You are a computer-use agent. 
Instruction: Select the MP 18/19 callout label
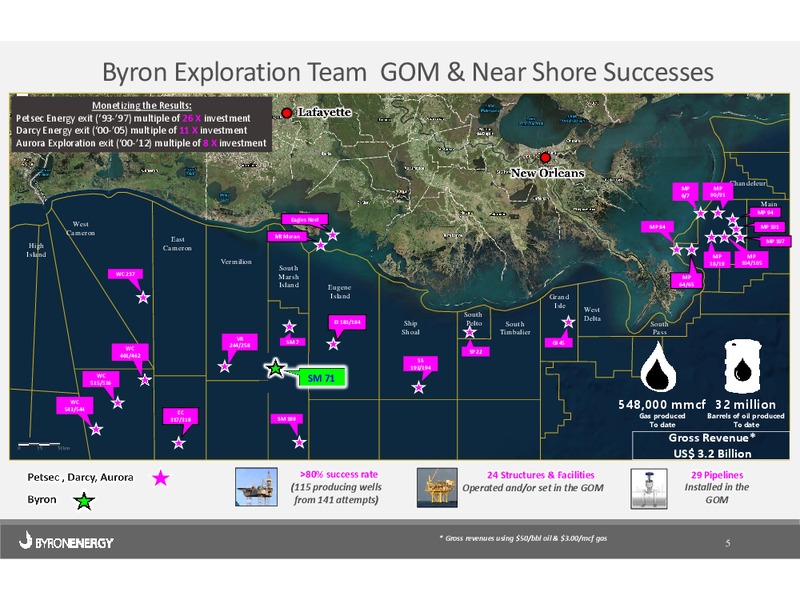tap(717, 260)
